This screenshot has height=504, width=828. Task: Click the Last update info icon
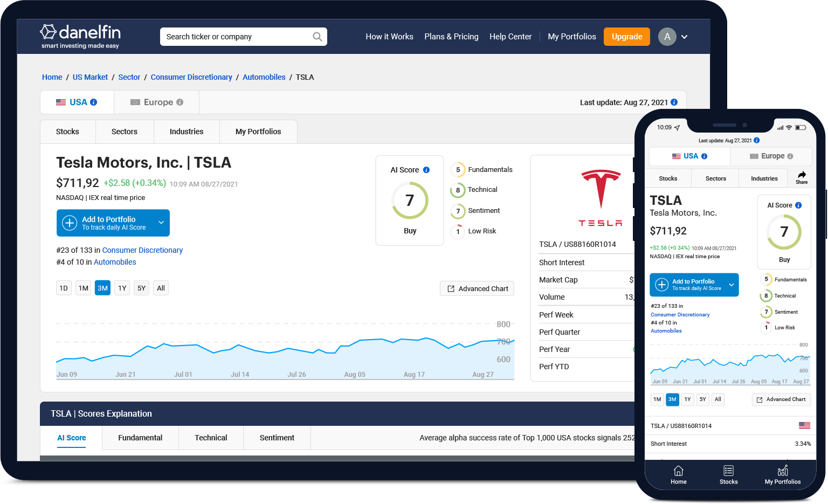point(674,102)
